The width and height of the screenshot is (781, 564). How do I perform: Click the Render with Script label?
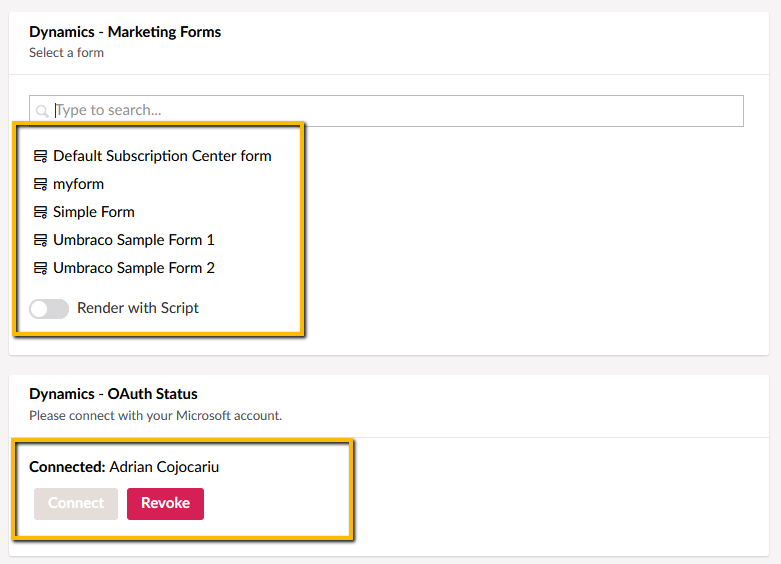coord(138,308)
